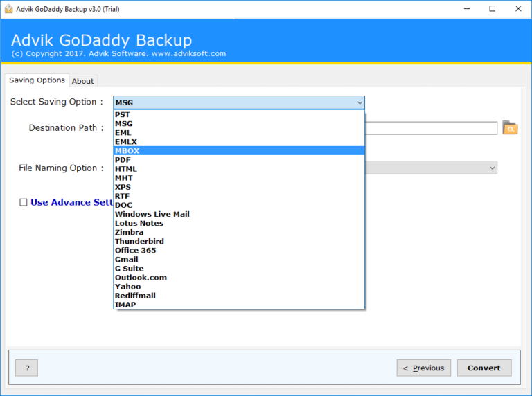This screenshot has height=396, width=532.
Task: Choose the MHT saving option
Action: click(239, 178)
